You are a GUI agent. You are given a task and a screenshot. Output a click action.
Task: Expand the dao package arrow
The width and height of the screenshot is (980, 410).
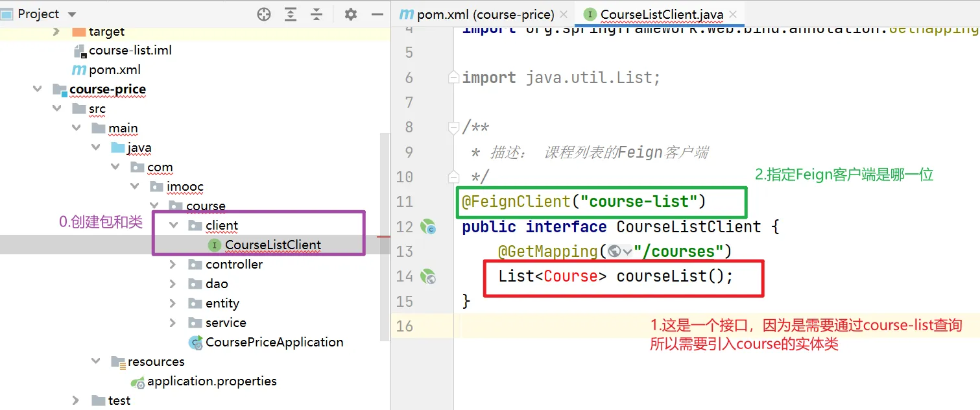173,283
